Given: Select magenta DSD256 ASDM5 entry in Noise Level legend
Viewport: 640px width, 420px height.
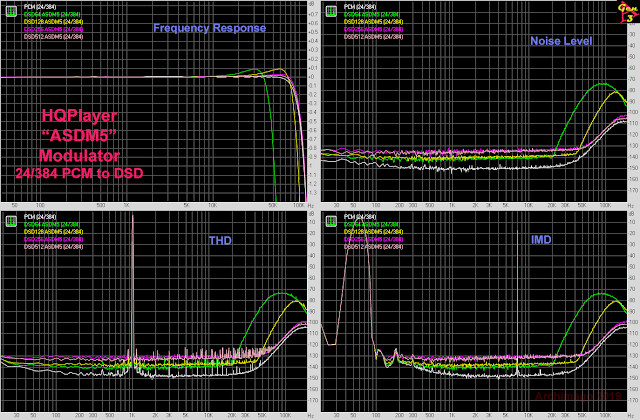Looking at the screenshot, I should [373, 29].
